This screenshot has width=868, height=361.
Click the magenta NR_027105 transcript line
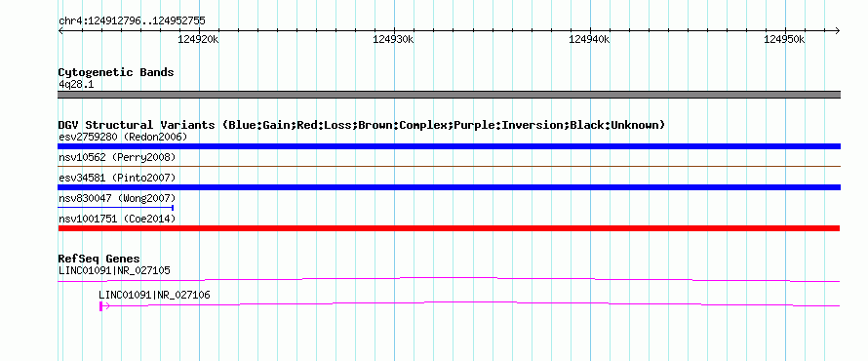(449, 280)
